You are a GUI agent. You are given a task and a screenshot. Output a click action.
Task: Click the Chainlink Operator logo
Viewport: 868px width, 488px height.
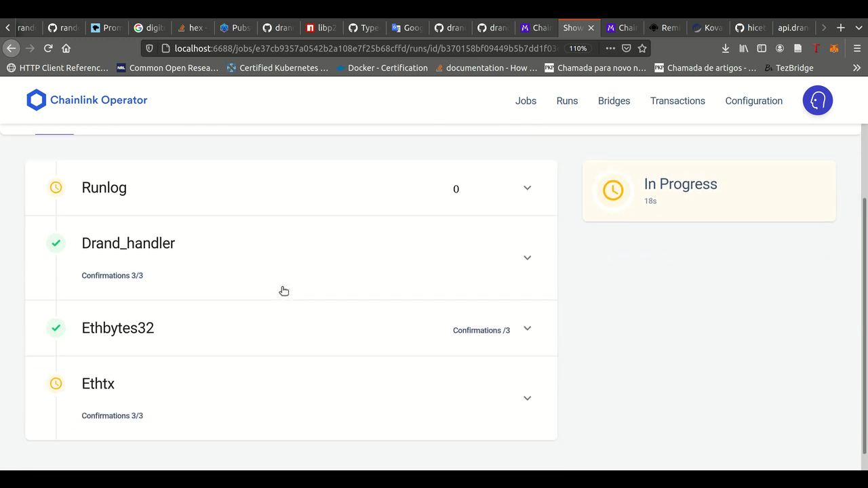(x=87, y=100)
